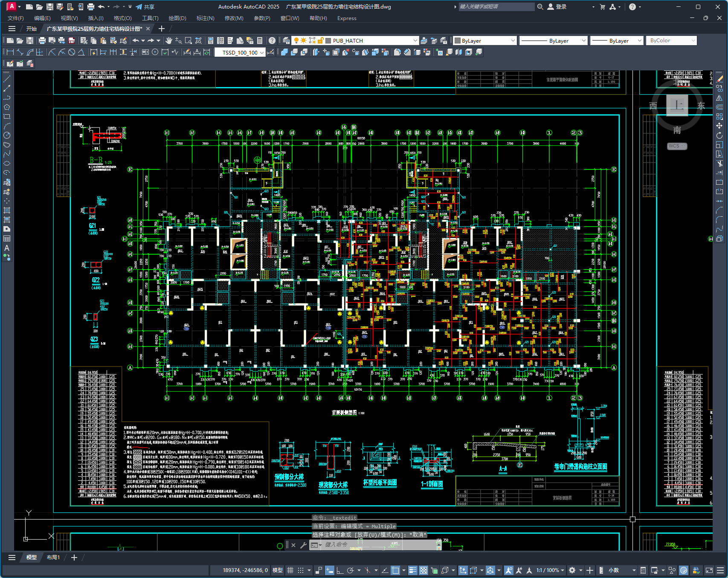The image size is (728, 578).
Task: Close the 广东某甲级院25层剪力墙住宅结构设计图 drawing tab
Action: pyautogui.click(x=148, y=29)
